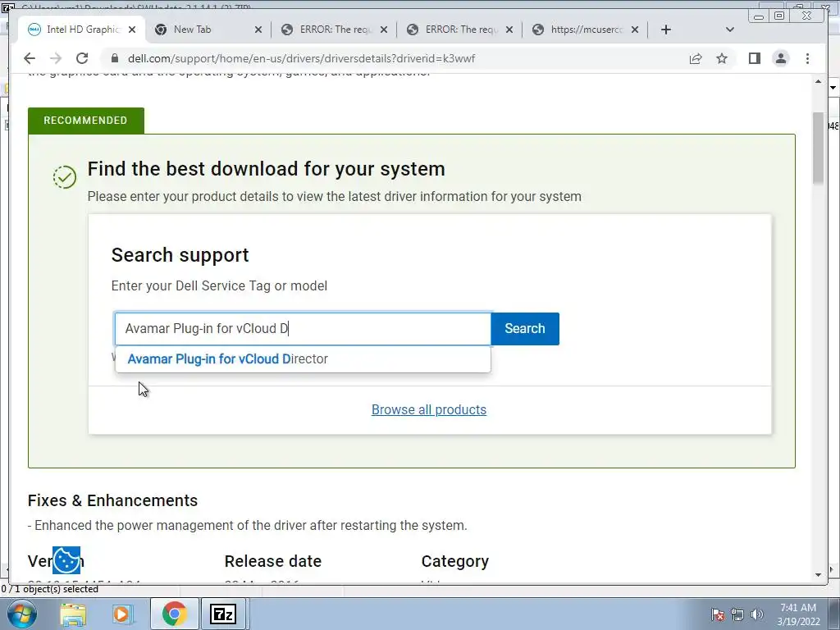This screenshot has height=630, width=840.
Task: Open the taskbar clock 7:41 AM
Action: tap(798, 614)
